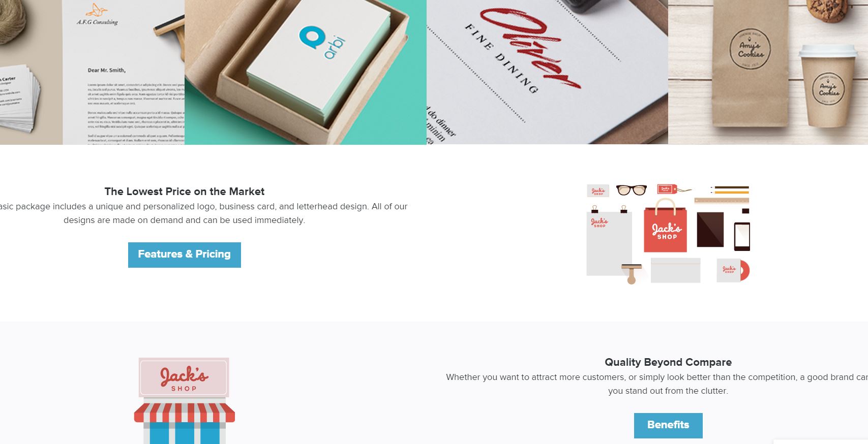Viewport: 868px width, 444px height.
Task: Open the Amy's Cookies packaging image
Action: [768, 72]
